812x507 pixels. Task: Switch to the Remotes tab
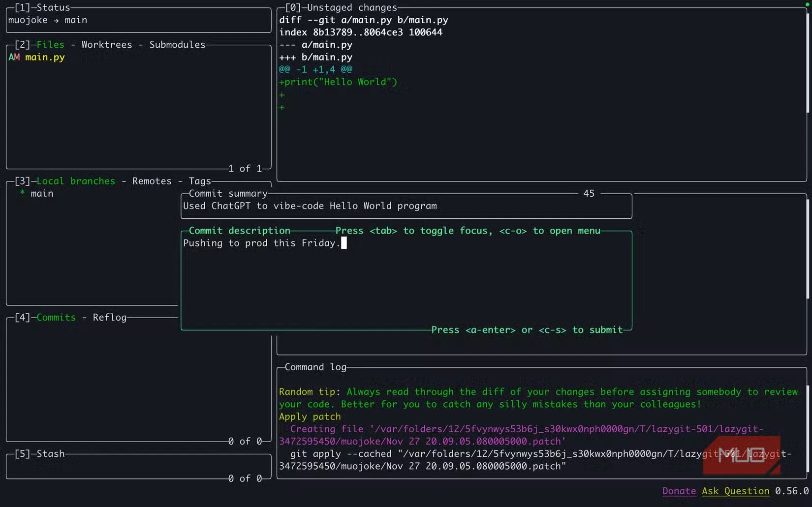click(152, 181)
